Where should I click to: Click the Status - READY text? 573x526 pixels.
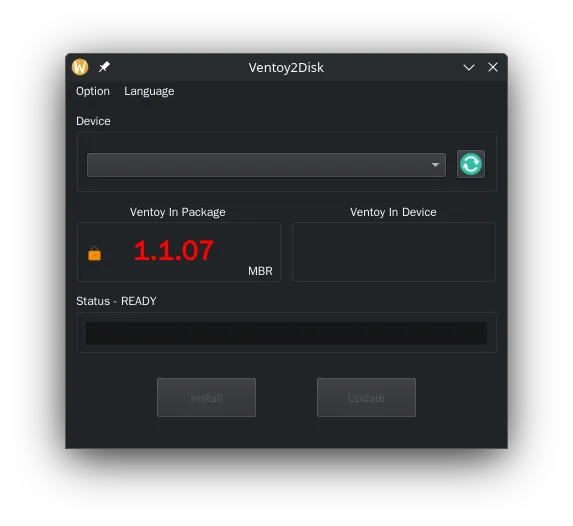[x=116, y=301]
